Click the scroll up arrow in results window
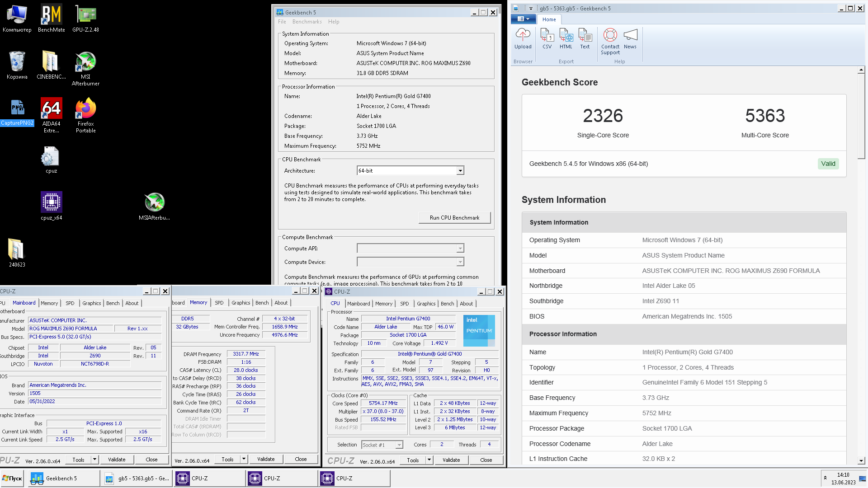This screenshot has width=868, height=488. (x=861, y=70)
